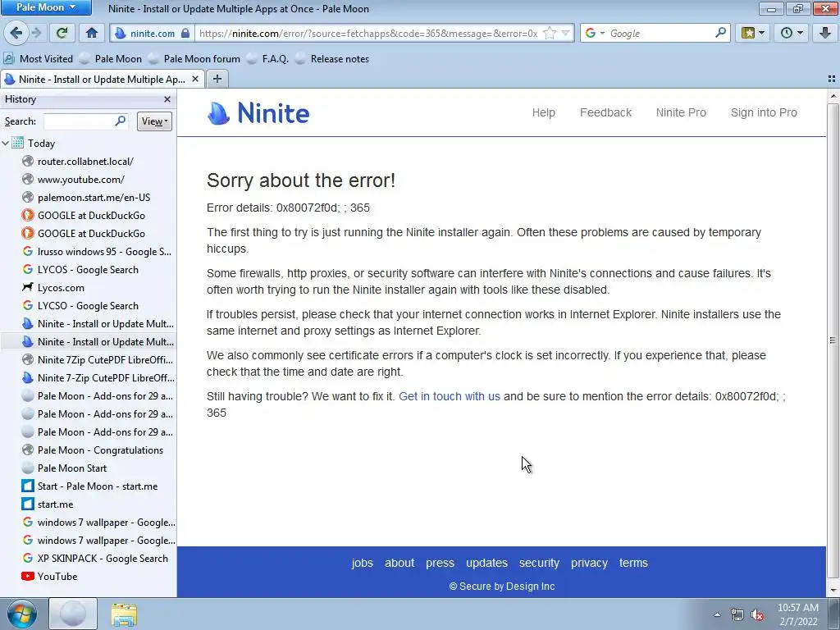The height and width of the screenshot is (630, 840).
Task: Open start.me history entry
Action: point(55,504)
